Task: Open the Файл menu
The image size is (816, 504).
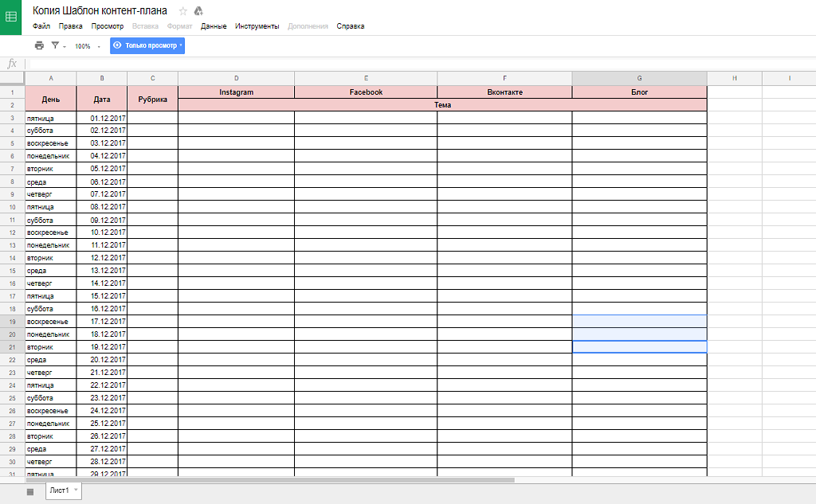Action: [x=41, y=26]
